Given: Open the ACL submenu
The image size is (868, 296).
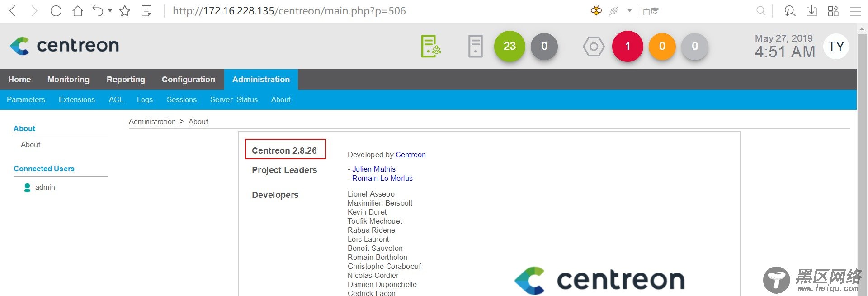Looking at the screenshot, I should (x=116, y=99).
